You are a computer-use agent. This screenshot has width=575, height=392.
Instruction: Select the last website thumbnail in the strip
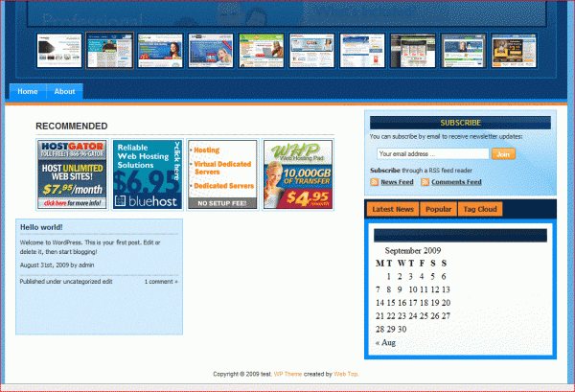(x=514, y=51)
